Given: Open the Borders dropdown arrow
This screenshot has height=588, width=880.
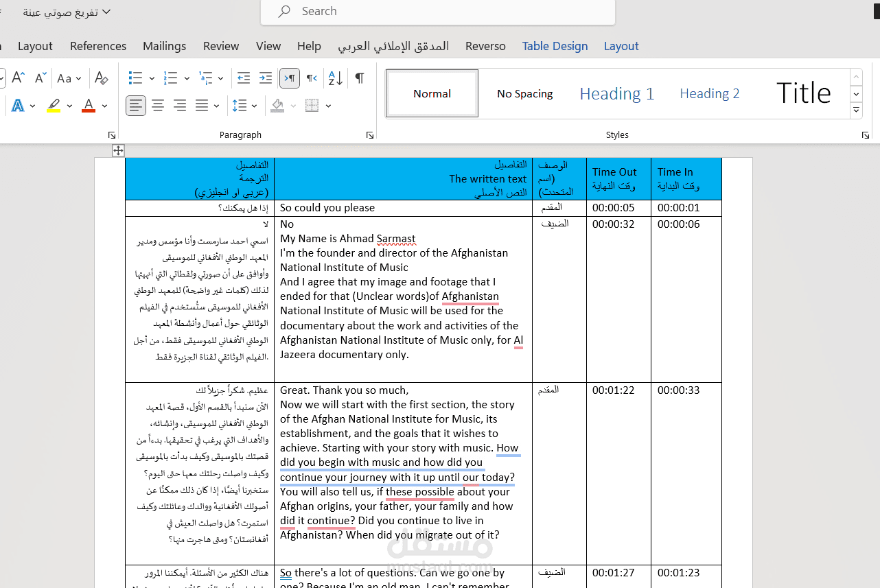Looking at the screenshot, I should pos(328,106).
